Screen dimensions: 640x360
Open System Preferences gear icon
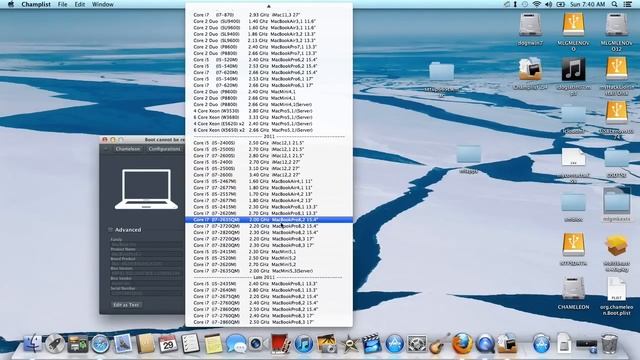417,344
